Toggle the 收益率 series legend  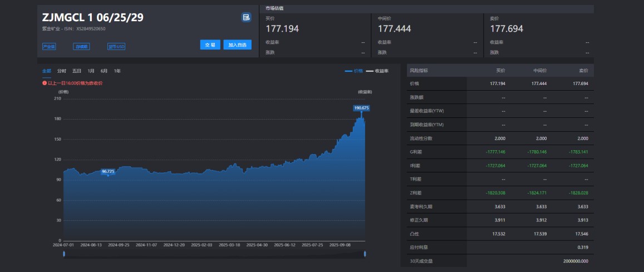point(377,71)
